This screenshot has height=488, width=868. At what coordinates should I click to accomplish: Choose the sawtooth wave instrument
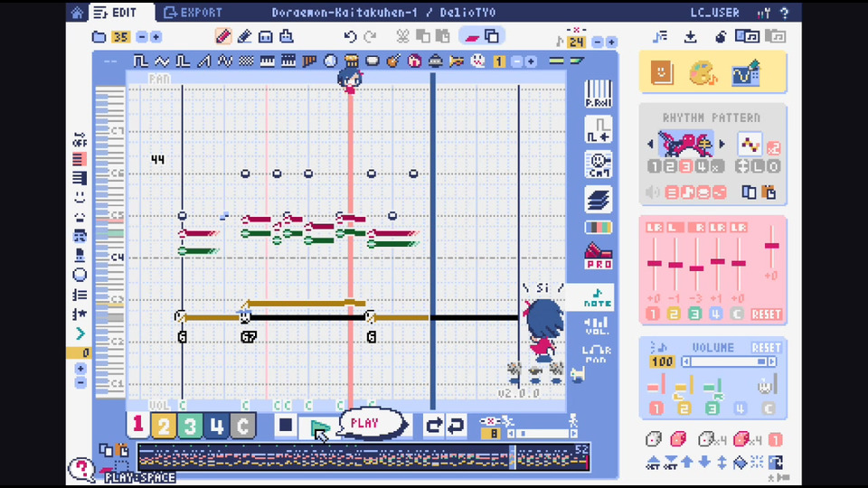(203, 61)
